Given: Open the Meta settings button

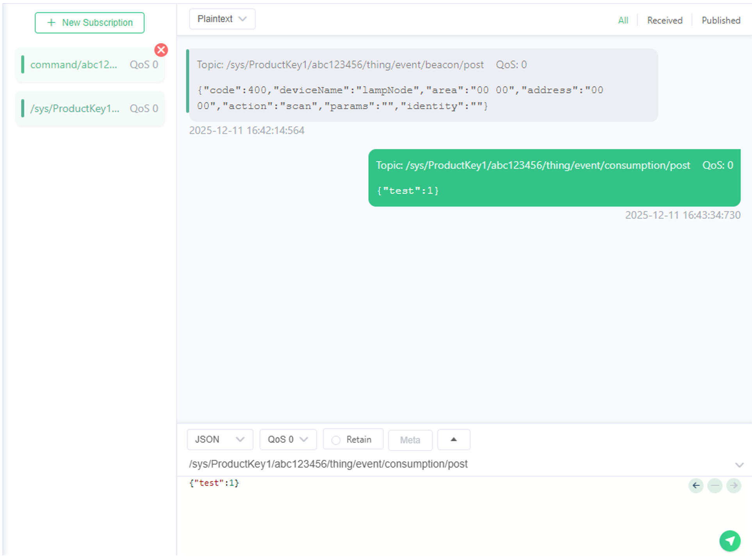Looking at the screenshot, I should (x=410, y=440).
